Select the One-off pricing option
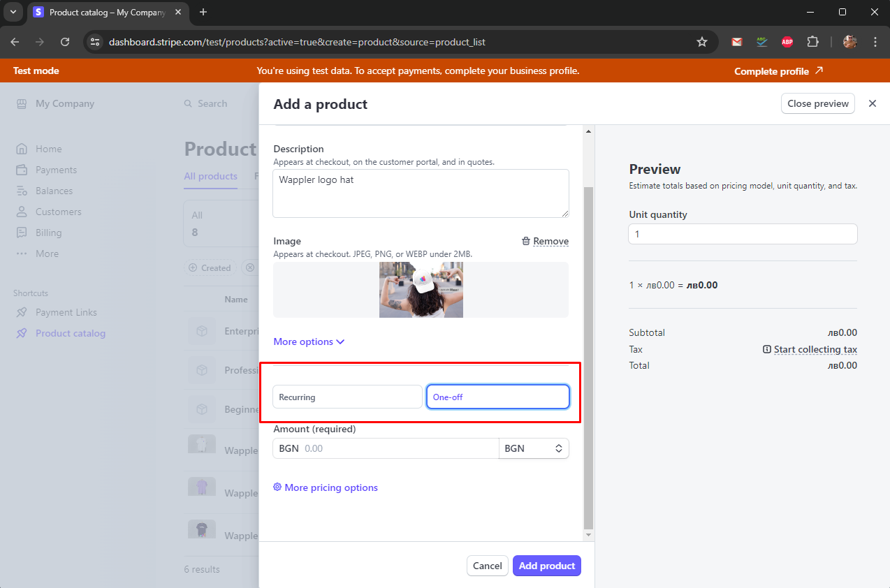Viewport: 890px width, 588px height. coord(497,396)
